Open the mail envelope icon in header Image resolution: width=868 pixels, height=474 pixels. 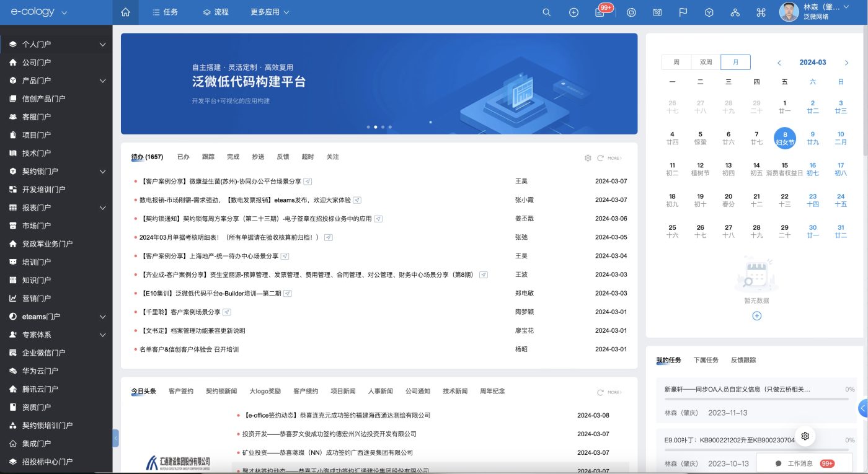[658, 12]
